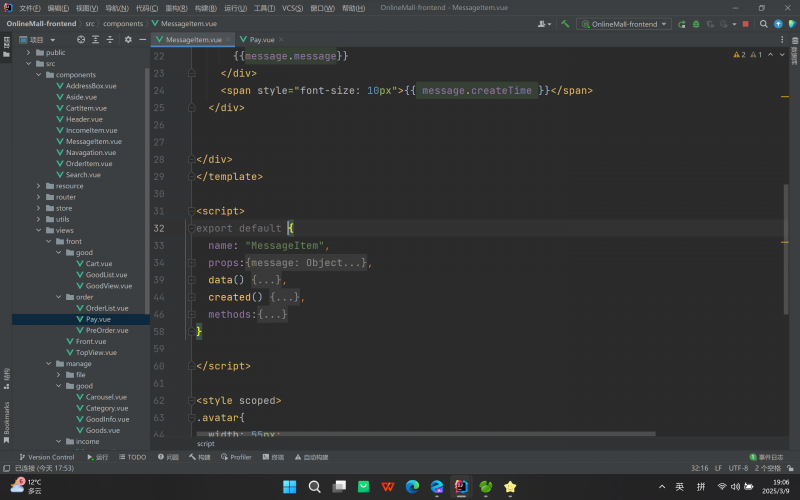Open Windows Start menu
The height and width of the screenshot is (500, 800).
point(289,487)
